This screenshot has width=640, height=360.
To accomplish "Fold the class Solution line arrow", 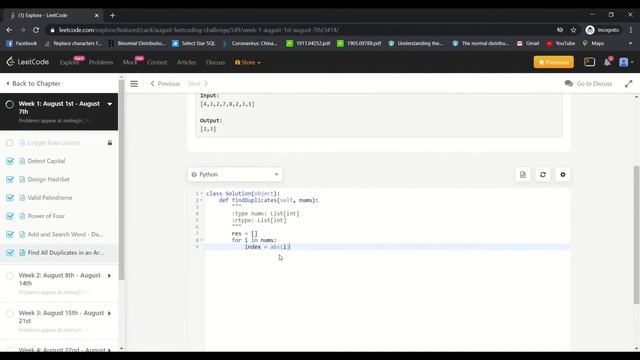I will 202,194.
